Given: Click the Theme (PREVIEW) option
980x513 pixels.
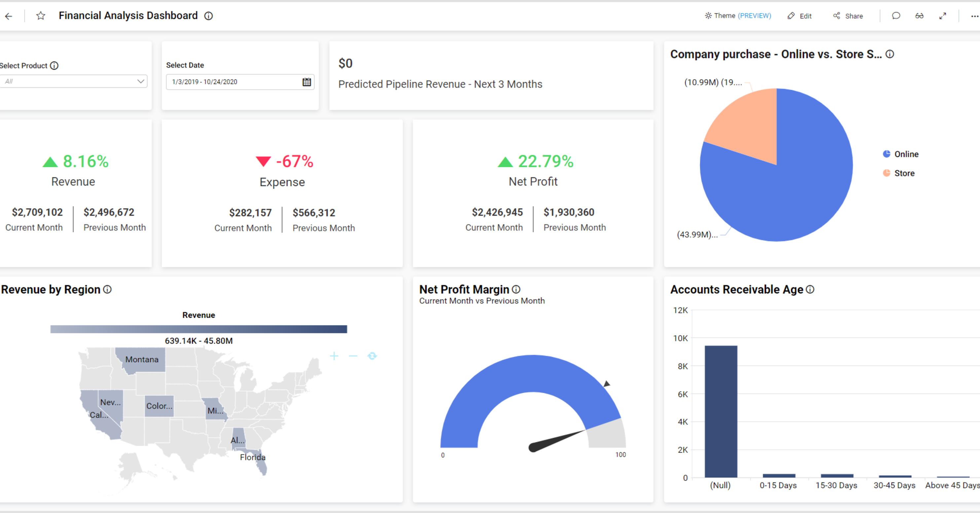Looking at the screenshot, I should (x=738, y=16).
